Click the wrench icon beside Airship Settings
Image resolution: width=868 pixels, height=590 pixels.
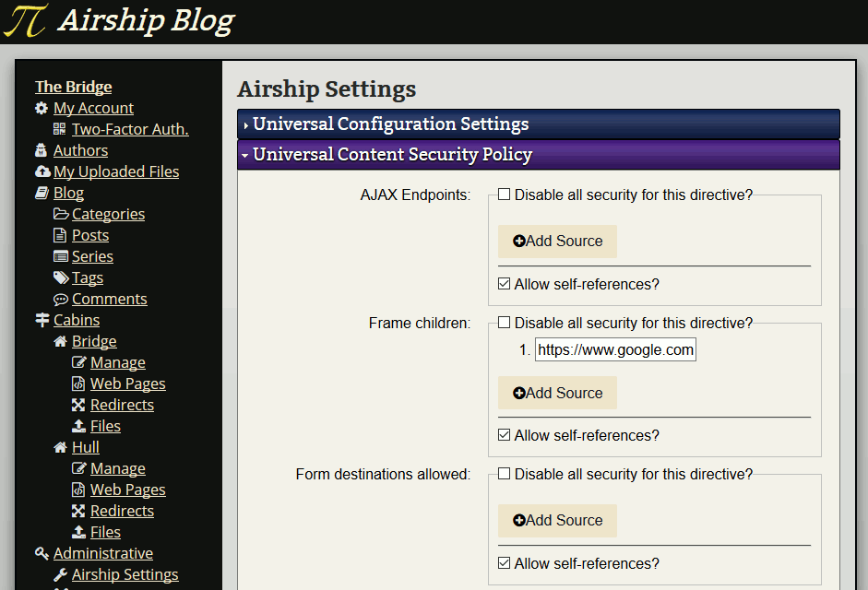pyautogui.click(x=60, y=575)
